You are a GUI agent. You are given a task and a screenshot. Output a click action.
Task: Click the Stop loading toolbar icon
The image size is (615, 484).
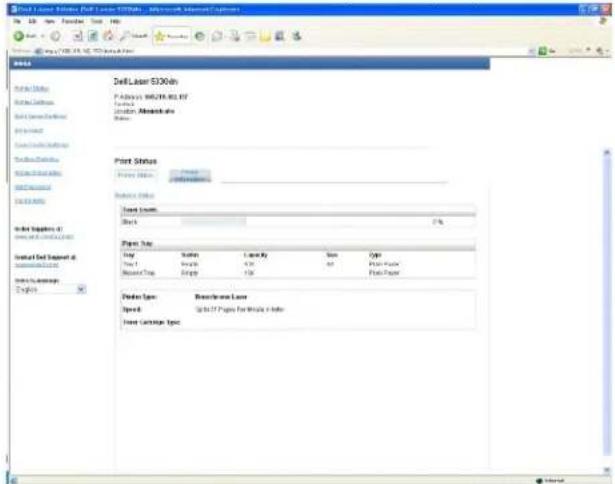(x=78, y=36)
